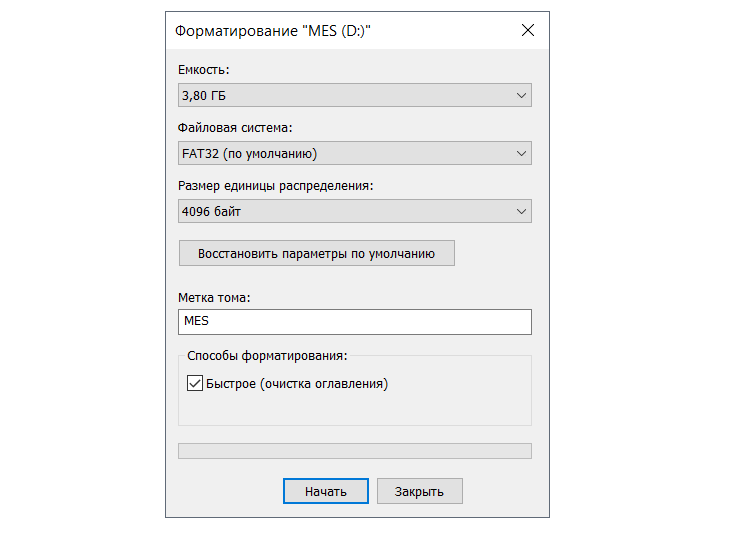
Task: Click Восстановить параметры по умолчанию button
Action: click(316, 254)
